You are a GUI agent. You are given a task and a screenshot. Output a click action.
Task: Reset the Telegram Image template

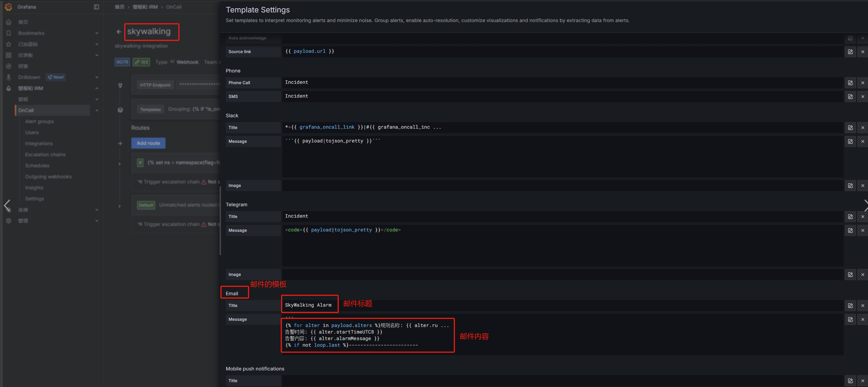coord(862,275)
